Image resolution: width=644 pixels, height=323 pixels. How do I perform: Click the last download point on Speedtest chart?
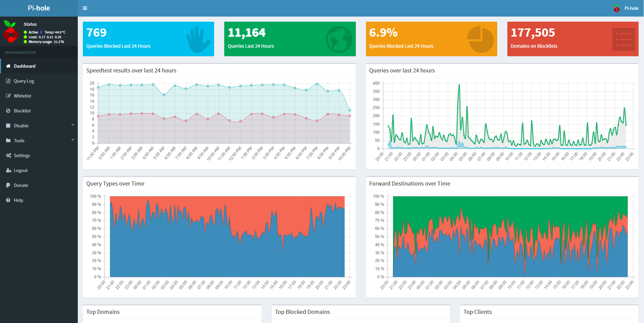click(350, 110)
